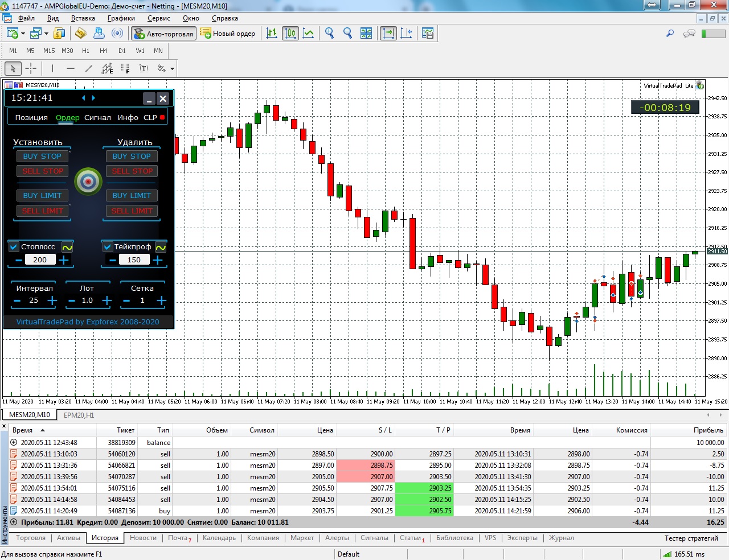The width and height of the screenshot is (729, 560).
Task: Select the H1 timeframe button
Action: 85,51
